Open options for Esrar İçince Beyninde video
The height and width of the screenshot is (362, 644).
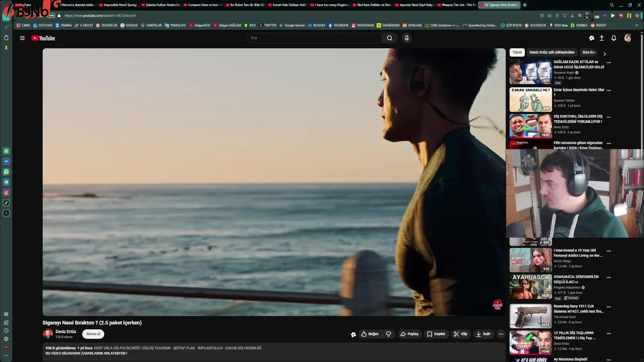[x=609, y=90]
